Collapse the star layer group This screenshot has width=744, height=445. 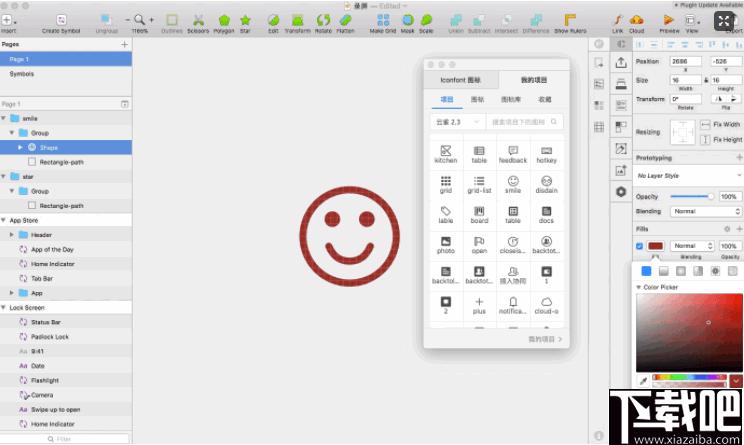click(x=4, y=176)
